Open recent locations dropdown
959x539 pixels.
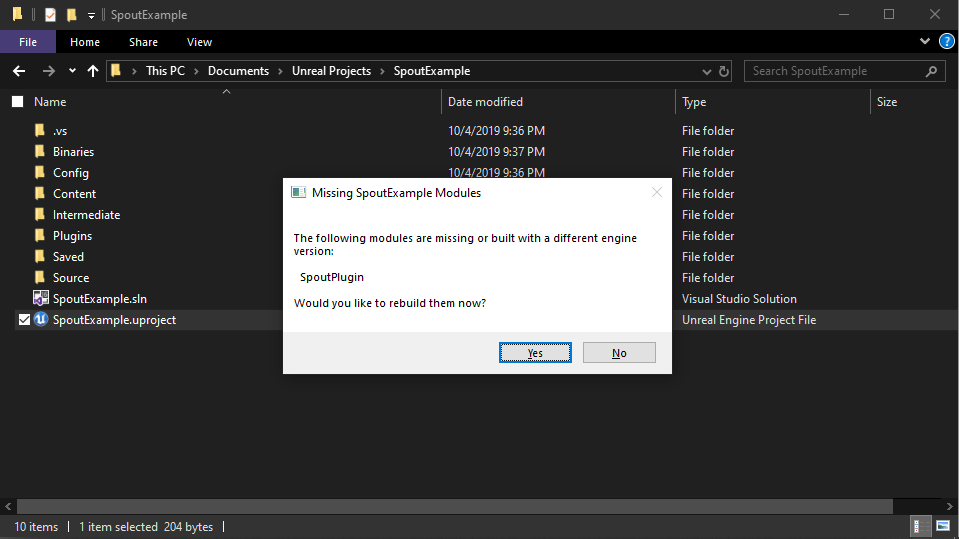pos(72,71)
